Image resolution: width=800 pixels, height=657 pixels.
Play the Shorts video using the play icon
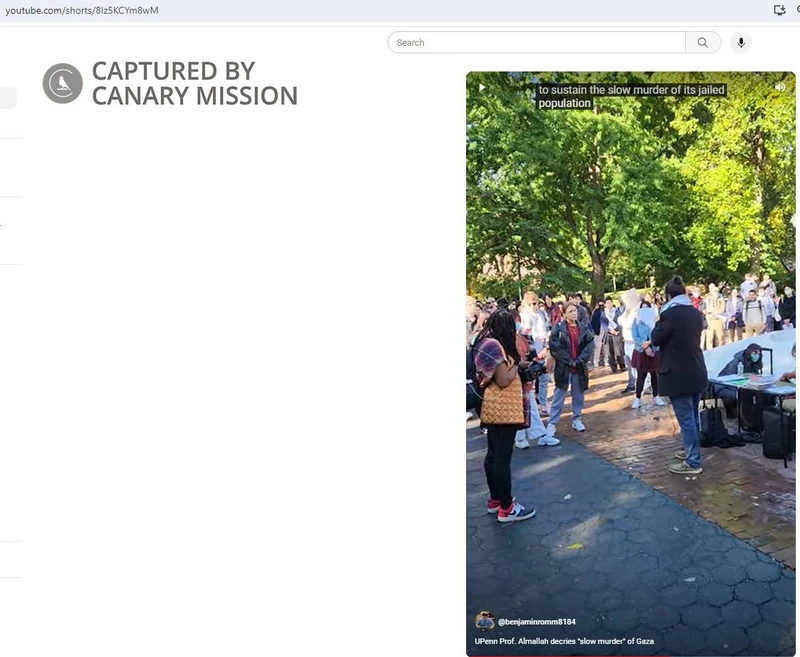coord(482,87)
